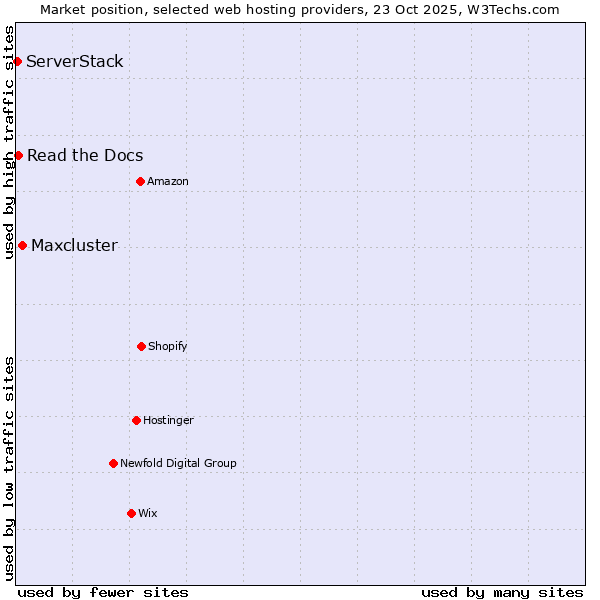Select the Newfold Digital Group label
The height and width of the screenshot is (600, 600).
[178, 463]
